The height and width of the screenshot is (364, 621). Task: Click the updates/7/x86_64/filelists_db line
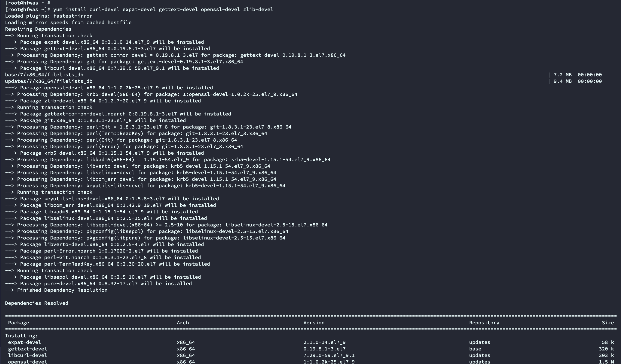[48, 81]
